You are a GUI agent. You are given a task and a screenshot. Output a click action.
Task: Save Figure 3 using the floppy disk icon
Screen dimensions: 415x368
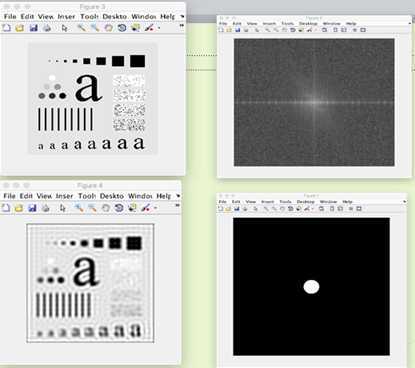pos(33,28)
